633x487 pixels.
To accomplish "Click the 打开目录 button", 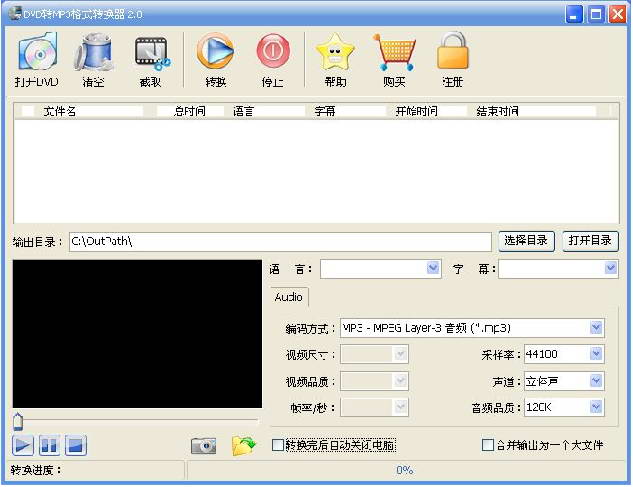I will click(590, 241).
